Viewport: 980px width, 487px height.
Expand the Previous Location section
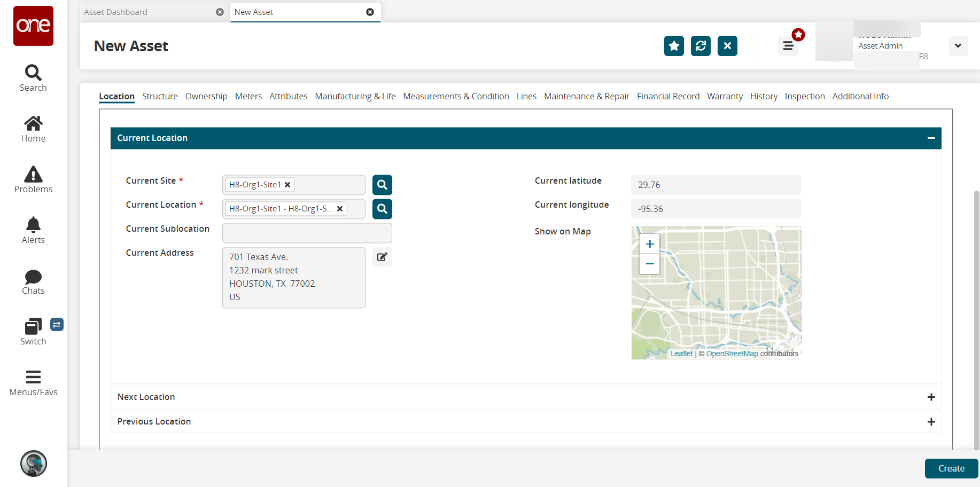coord(931,422)
